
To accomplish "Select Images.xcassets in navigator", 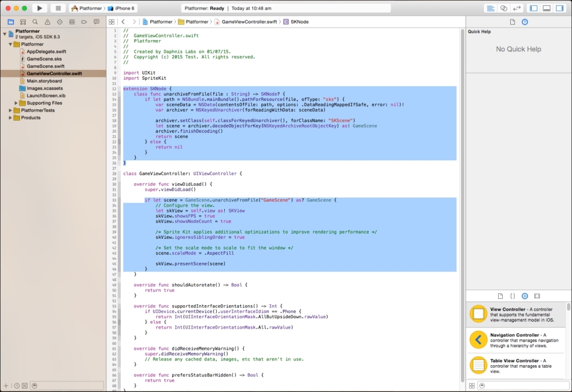I will [x=45, y=88].
